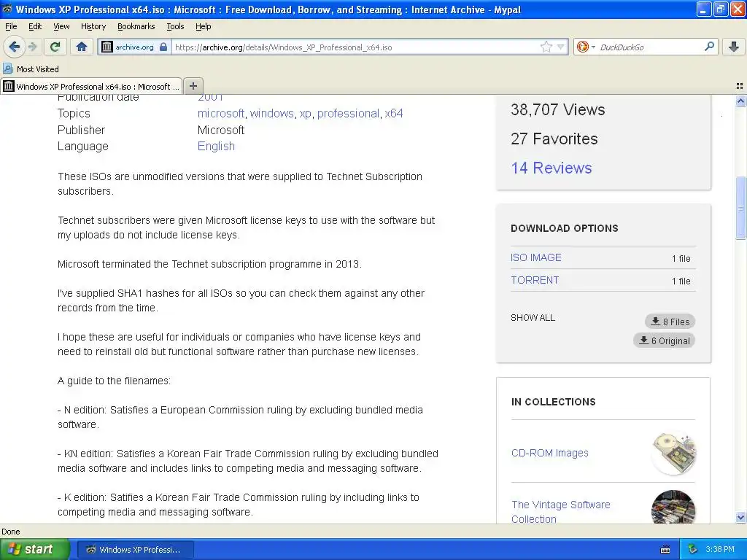The width and height of the screenshot is (747, 560).
Task: Open the URL history dropdown arrow
Action: click(561, 47)
